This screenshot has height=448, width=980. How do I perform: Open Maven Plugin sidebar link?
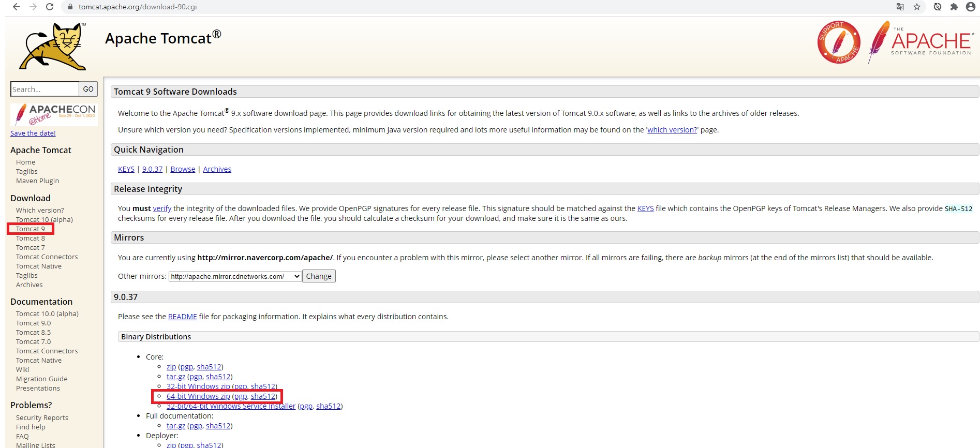coord(37,181)
